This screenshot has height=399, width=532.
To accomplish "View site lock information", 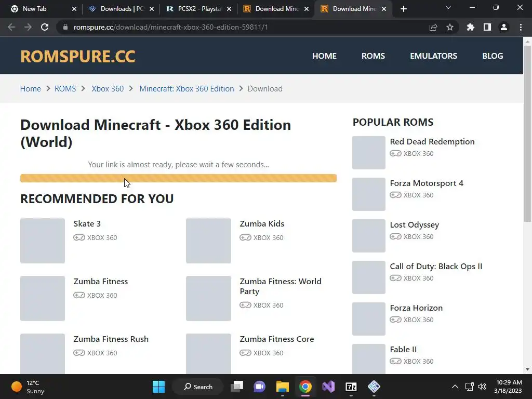I will (65, 27).
